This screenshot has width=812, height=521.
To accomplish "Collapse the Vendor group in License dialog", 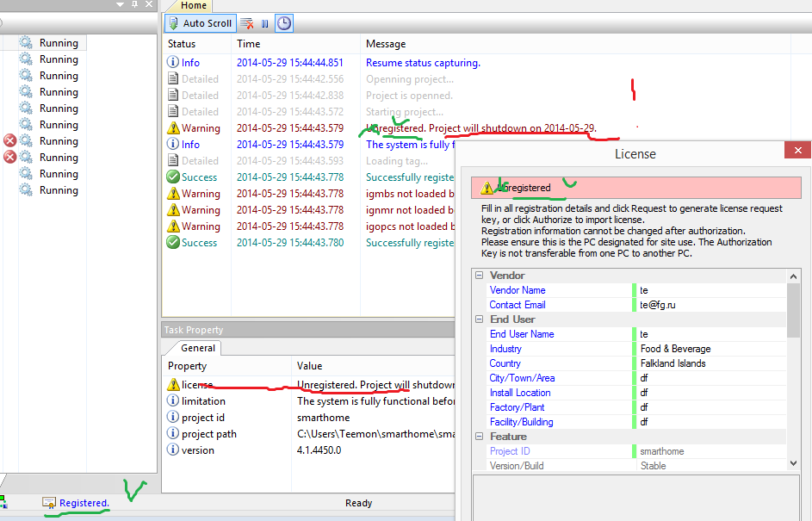I will pyautogui.click(x=479, y=275).
